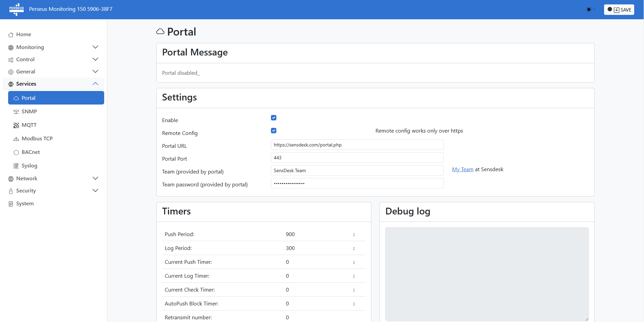644x322 pixels.
Task: Click the Syslog list icon
Action: [x=16, y=166]
